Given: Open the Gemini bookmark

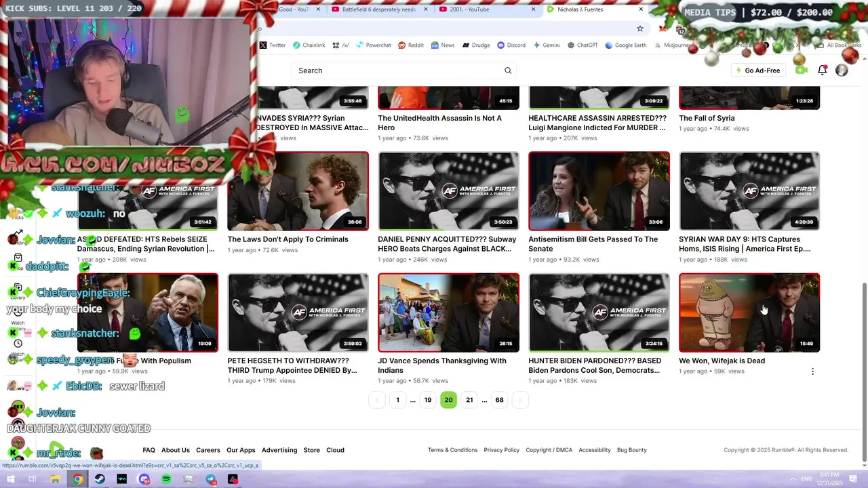Looking at the screenshot, I should (547, 45).
